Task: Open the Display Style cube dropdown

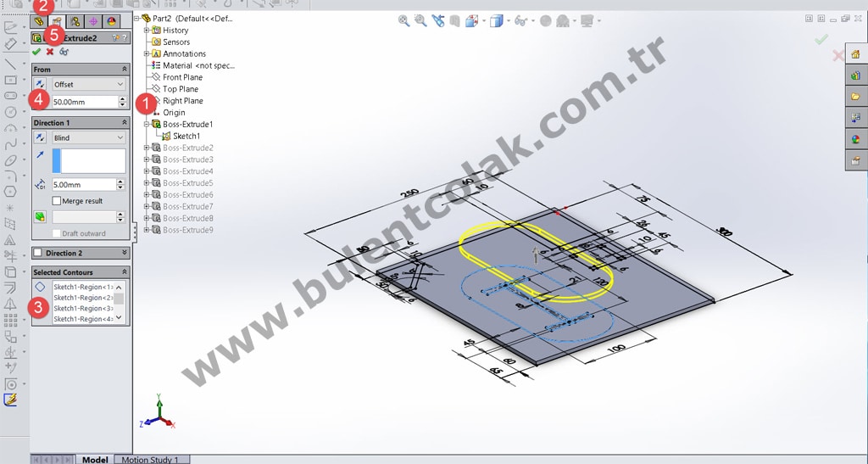Action: (497, 21)
